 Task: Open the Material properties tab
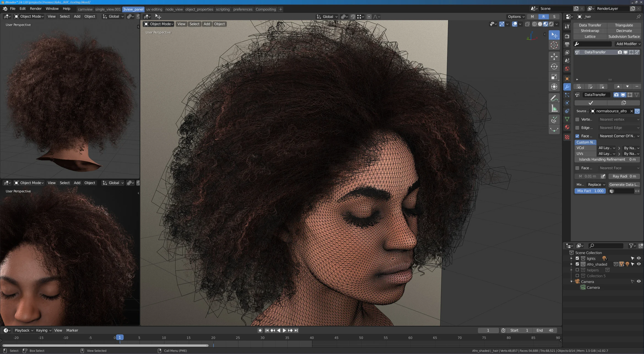pos(567,127)
